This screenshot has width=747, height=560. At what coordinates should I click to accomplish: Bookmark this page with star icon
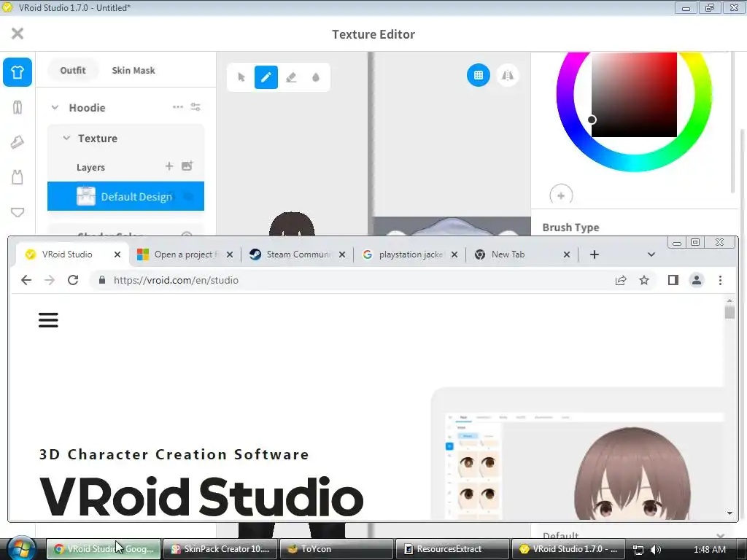644,280
